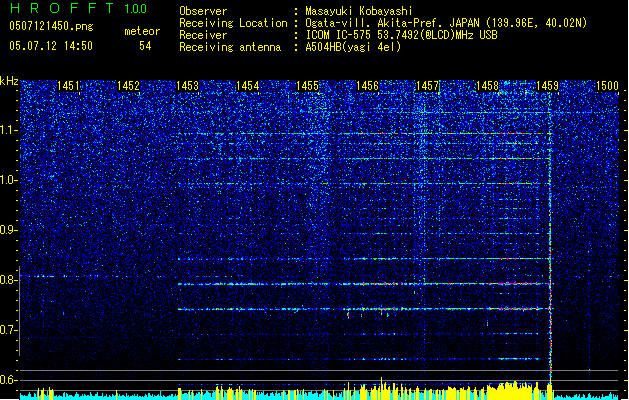Click the Receiving antenna label
The height and width of the screenshot is (400, 629).
[x=230, y=47]
